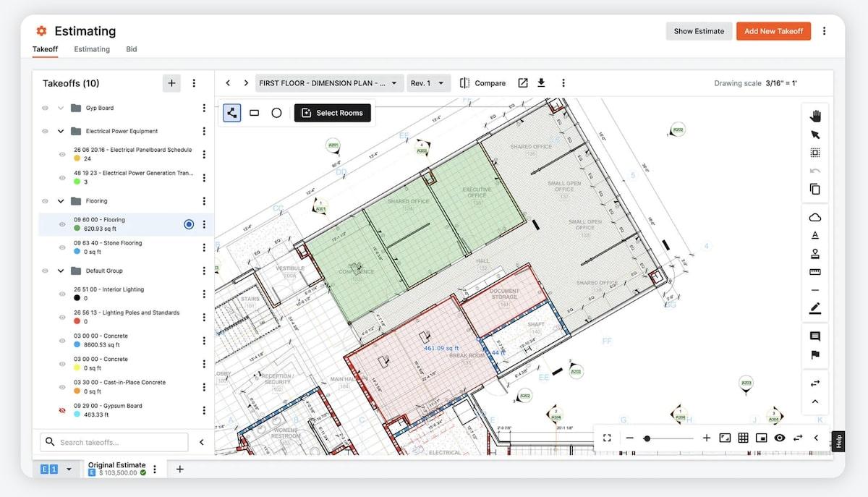Viewport: 868px width, 497px height.
Task: Toggle visibility of Gyp Board group
Action: 45,108
